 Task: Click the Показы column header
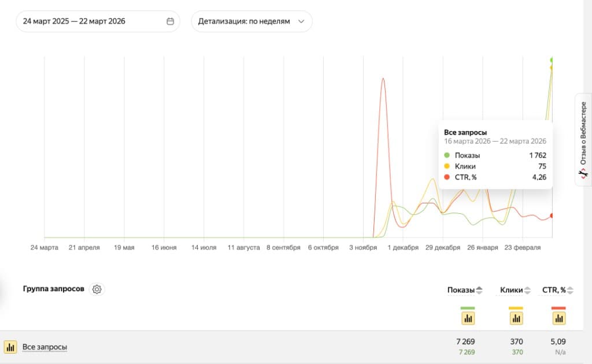click(460, 290)
